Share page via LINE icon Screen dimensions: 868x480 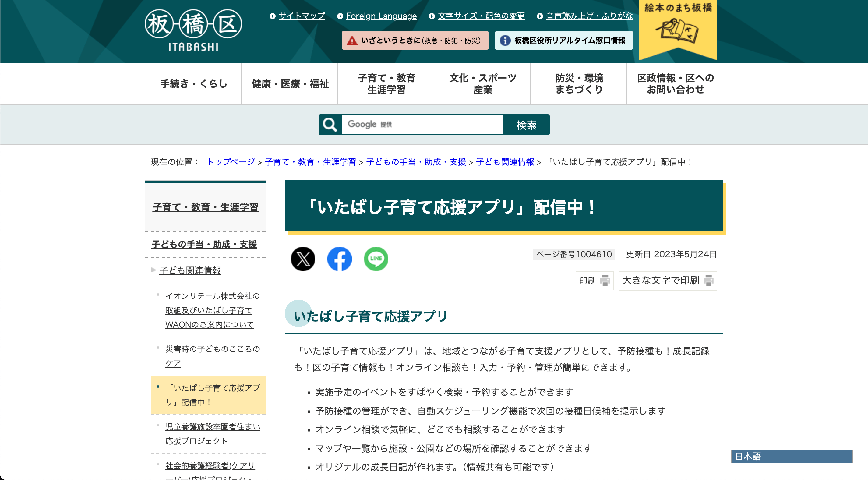[376, 259]
